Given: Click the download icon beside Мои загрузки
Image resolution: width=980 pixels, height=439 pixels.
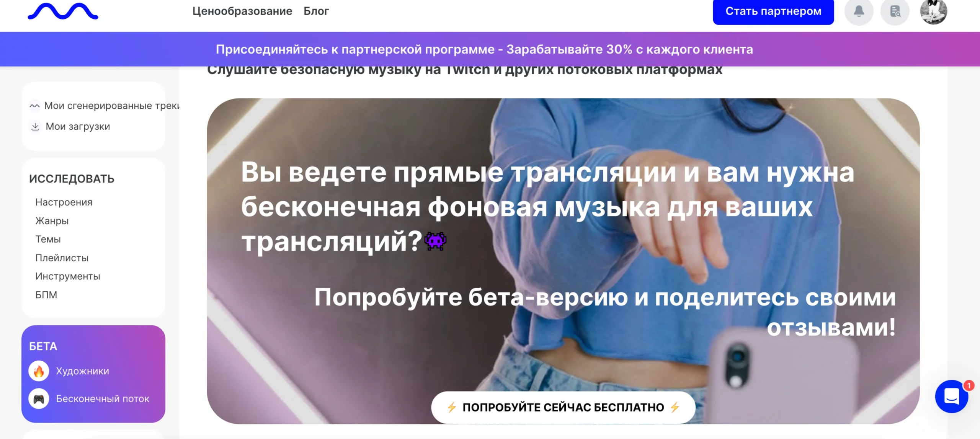Looking at the screenshot, I should (35, 126).
